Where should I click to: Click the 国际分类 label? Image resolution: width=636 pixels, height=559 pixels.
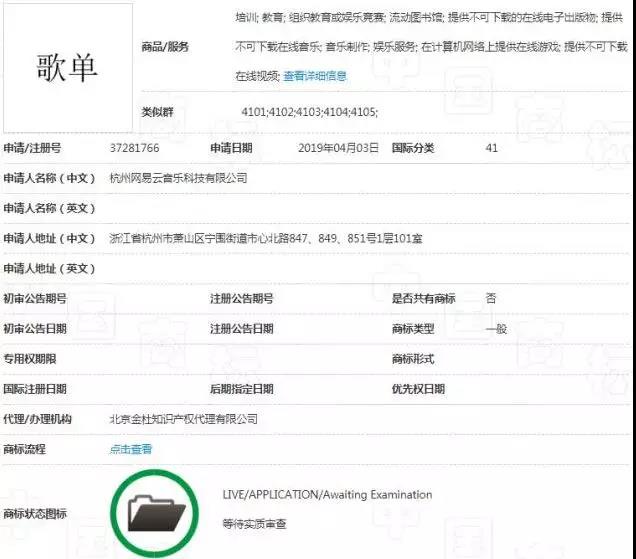coord(413,148)
